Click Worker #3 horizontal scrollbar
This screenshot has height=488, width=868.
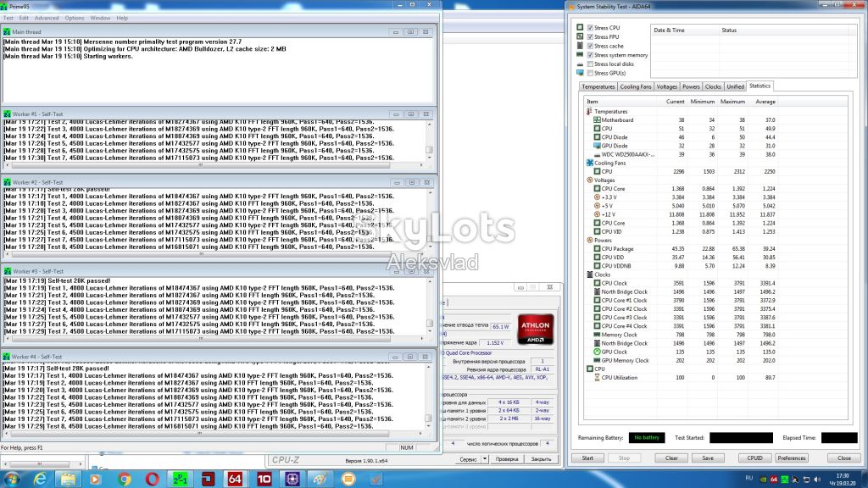[x=214, y=338]
